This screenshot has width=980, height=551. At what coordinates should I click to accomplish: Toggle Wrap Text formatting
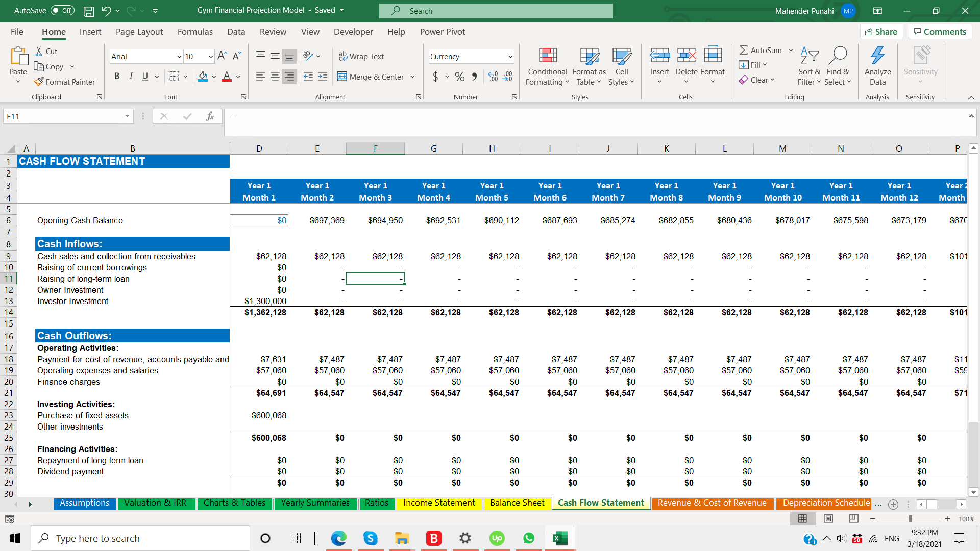pos(361,56)
